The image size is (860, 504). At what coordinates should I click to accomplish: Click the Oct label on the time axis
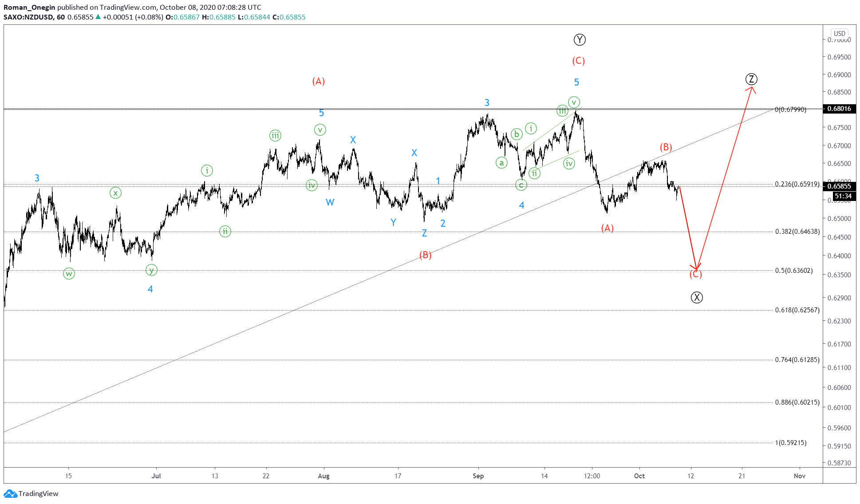point(639,476)
